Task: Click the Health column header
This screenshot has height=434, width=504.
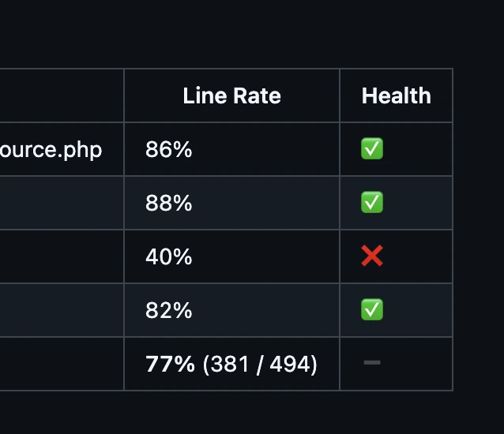Action: 396,96
